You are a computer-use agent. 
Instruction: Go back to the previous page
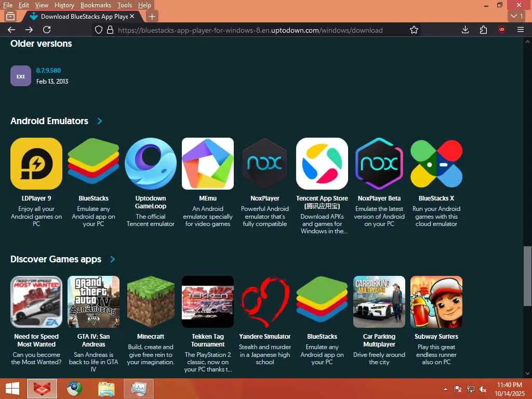tap(11, 30)
